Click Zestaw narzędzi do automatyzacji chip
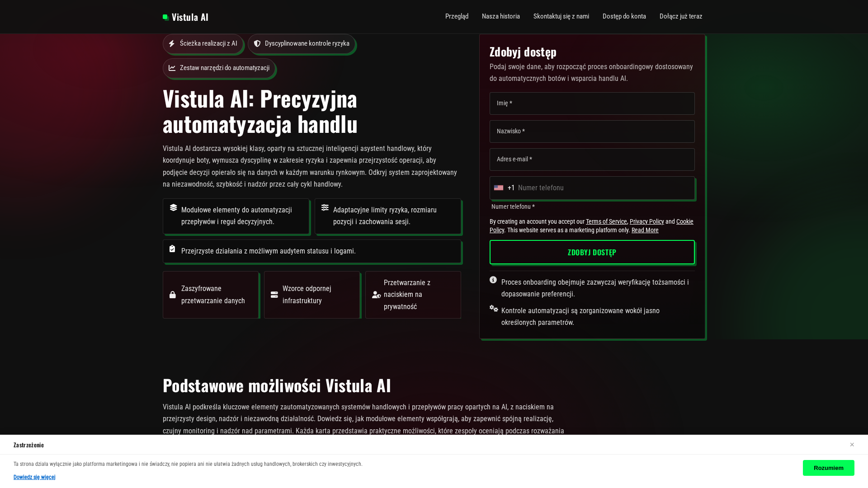This screenshot has width=868, height=488. pyautogui.click(x=219, y=68)
